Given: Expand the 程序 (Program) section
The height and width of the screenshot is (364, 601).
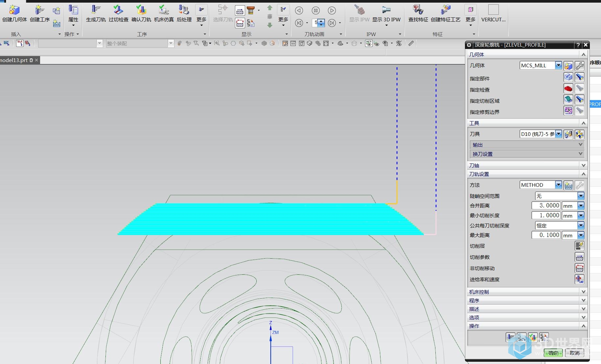Looking at the screenshot, I should (527, 300).
